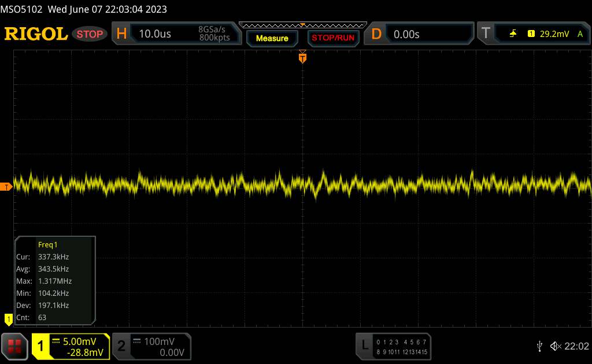Click the 800kpts memory depth readout
This screenshot has height=364, width=592.
[214, 38]
